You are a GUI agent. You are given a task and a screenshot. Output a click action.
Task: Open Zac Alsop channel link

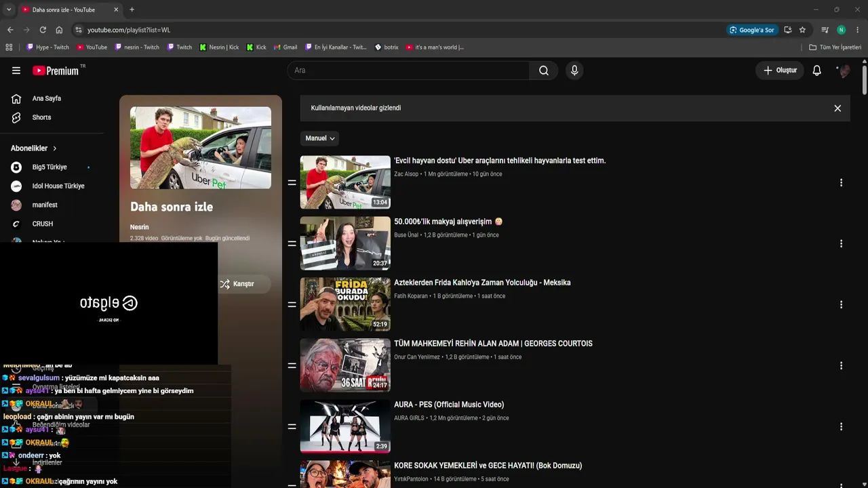pyautogui.click(x=406, y=174)
